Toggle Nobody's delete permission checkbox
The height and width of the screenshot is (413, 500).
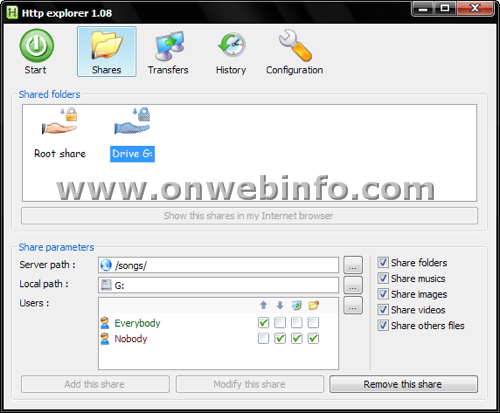(x=297, y=339)
